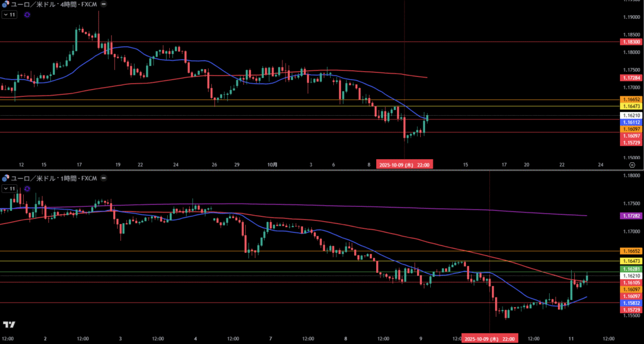The image size is (644, 344).
Task: Click the TradingView logo in the bottom left
Action: point(9,325)
